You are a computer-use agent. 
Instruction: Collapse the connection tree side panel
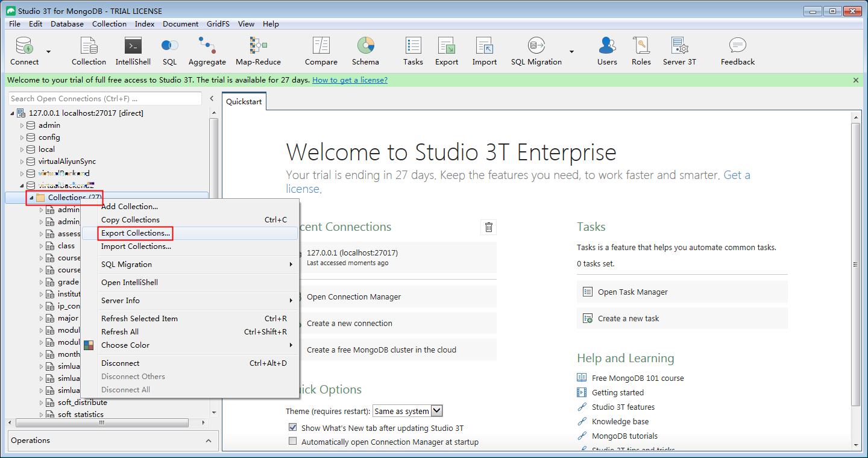pos(212,98)
